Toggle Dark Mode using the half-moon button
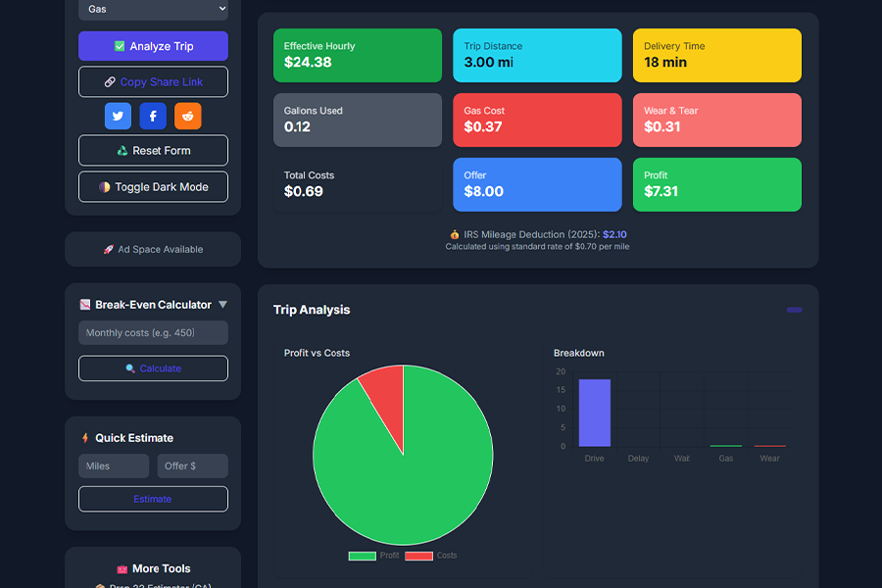The image size is (882, 588). pyautogui.click(x=153, y=186)
